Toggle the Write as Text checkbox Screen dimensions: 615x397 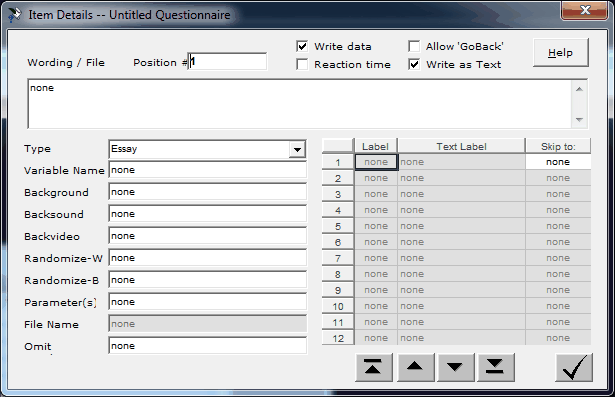pos(414,64)
